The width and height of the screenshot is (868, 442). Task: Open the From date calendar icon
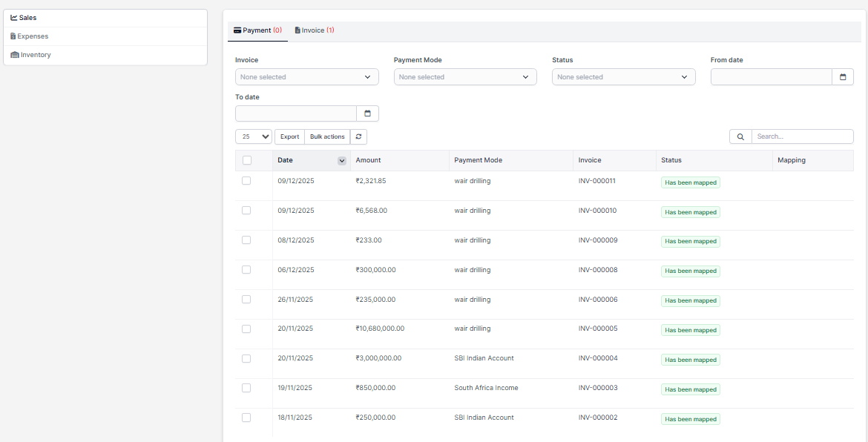tap(843, 77)
